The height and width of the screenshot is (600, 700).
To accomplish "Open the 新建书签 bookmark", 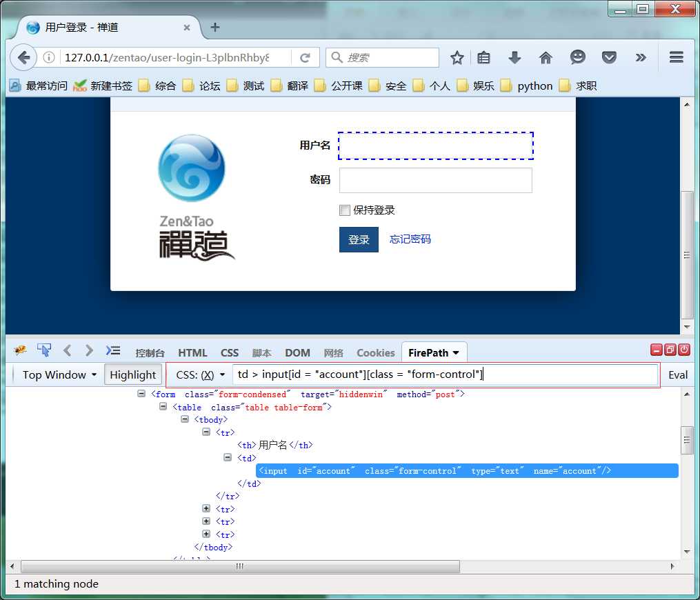I will pyautogui.click(x=103, y=86).
